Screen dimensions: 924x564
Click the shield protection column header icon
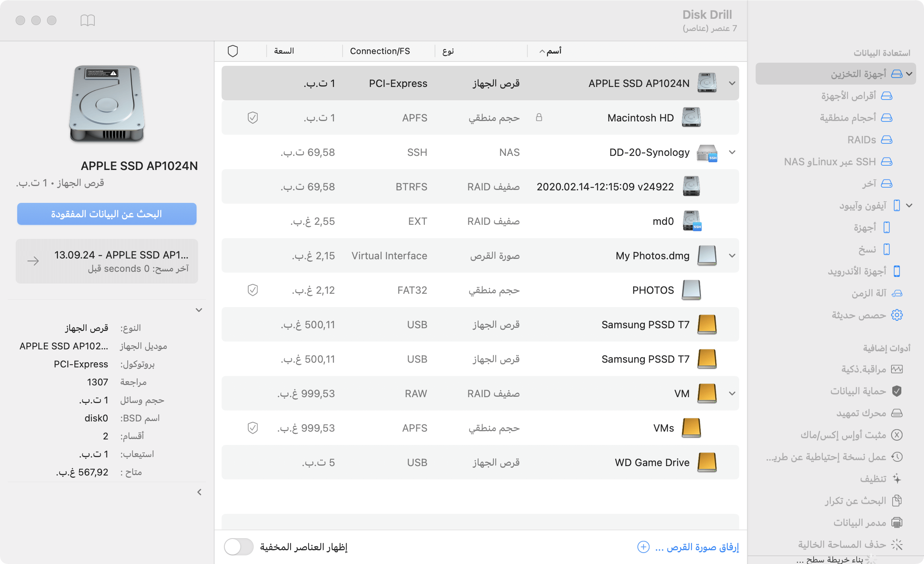pyautogui.click(x=233, y=51)
